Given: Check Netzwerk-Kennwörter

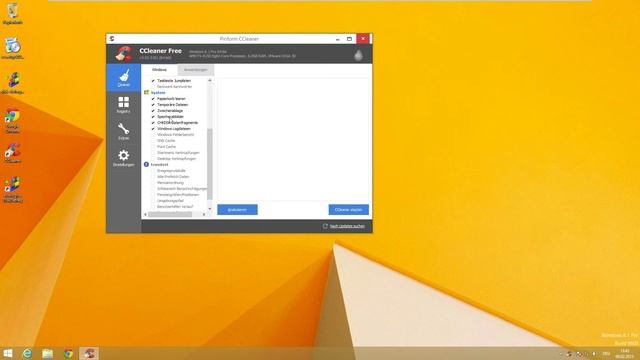Looking at the screenshot, I should tap(153, 87).
